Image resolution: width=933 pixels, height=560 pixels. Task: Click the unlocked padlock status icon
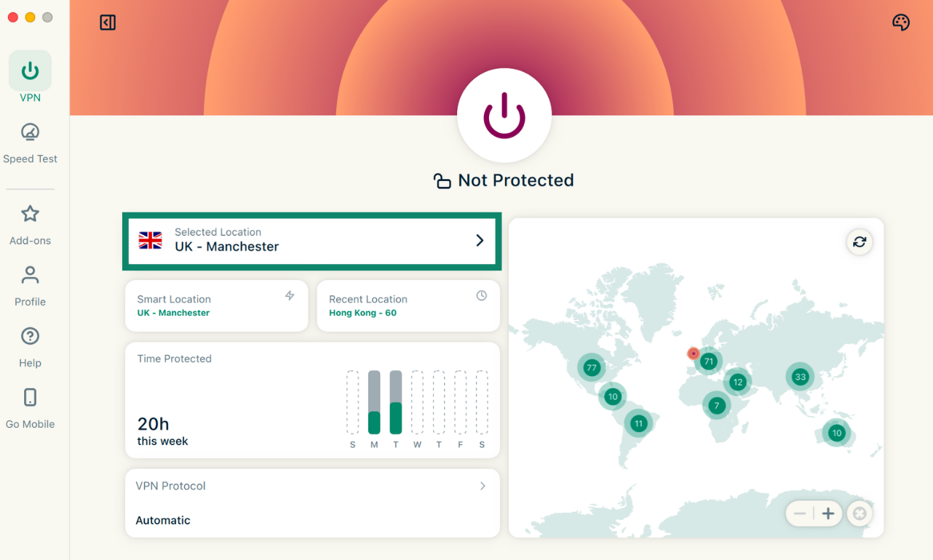tap(442, 180)
